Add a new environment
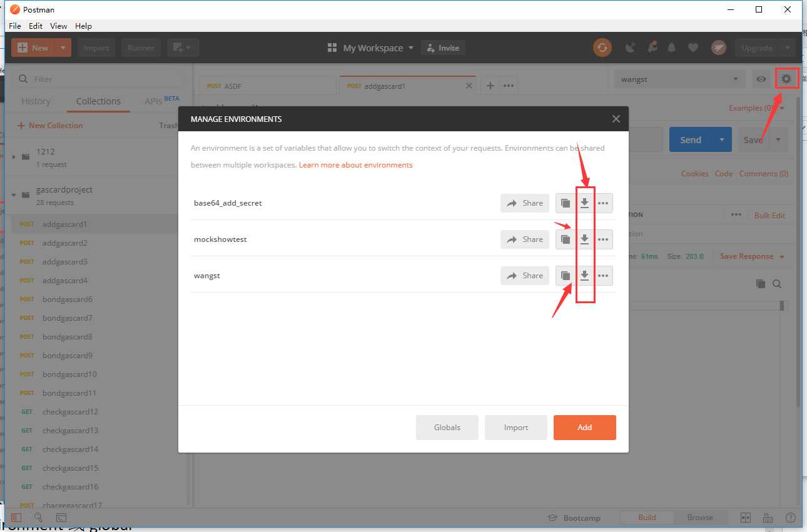Image resolution: width=807 pixels, height=532 pixels. click(x=585, y=428)
